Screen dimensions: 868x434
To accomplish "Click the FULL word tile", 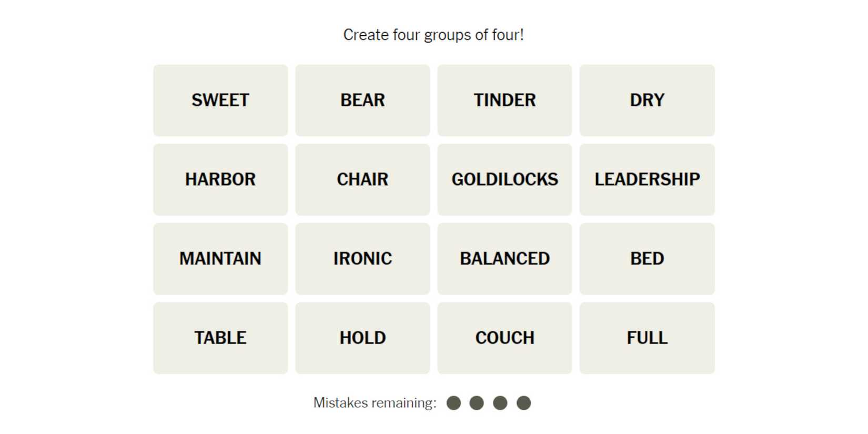I will tap(647, 338).
